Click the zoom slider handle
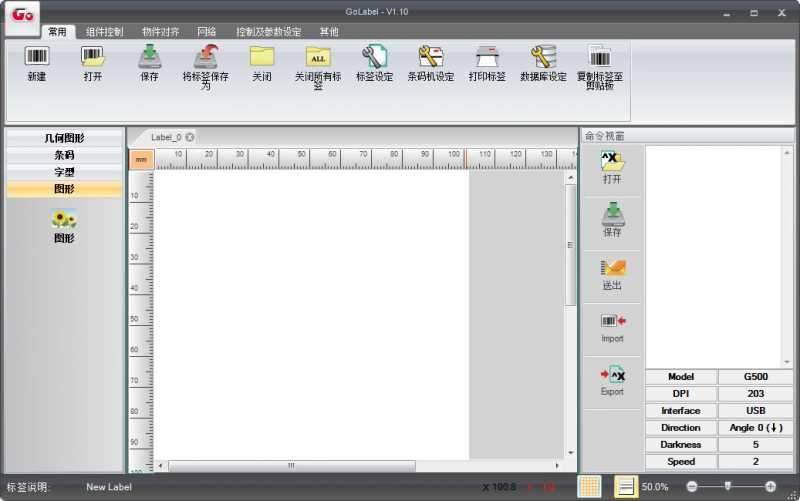The width and height of the screenshot is (800, 501). click(x=727, y=486)
